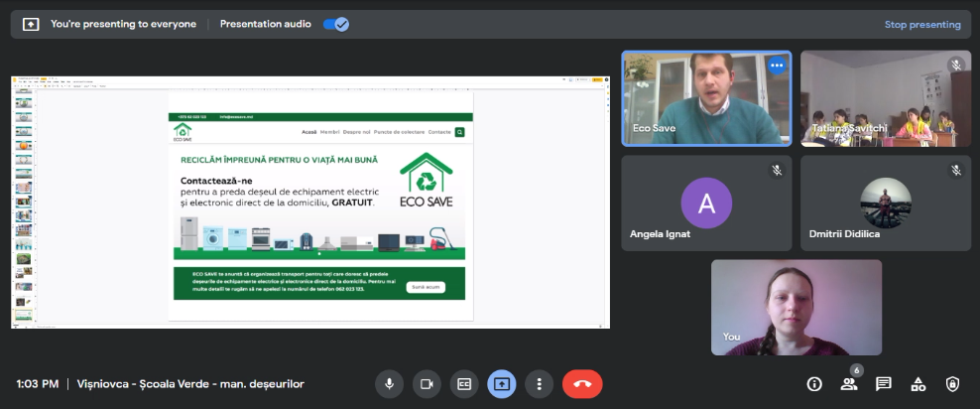Open the chat with everyone panel
The width and height of the screenshot is (980, 409).
click(x=883, y=384)
